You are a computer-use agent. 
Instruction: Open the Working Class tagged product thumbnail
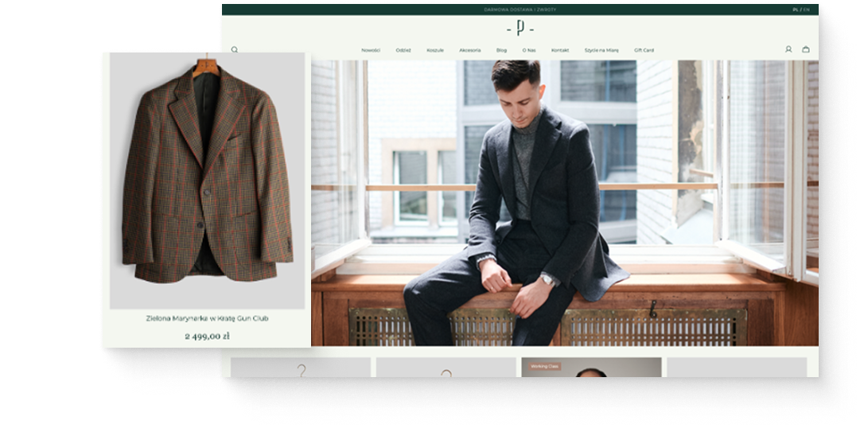tap(591, 368)
